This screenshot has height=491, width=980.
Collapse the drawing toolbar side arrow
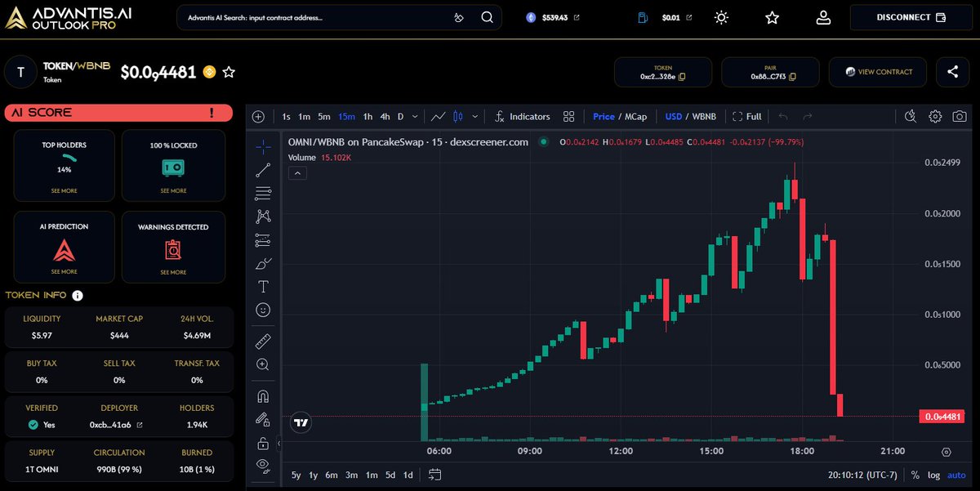coord(278,444)
